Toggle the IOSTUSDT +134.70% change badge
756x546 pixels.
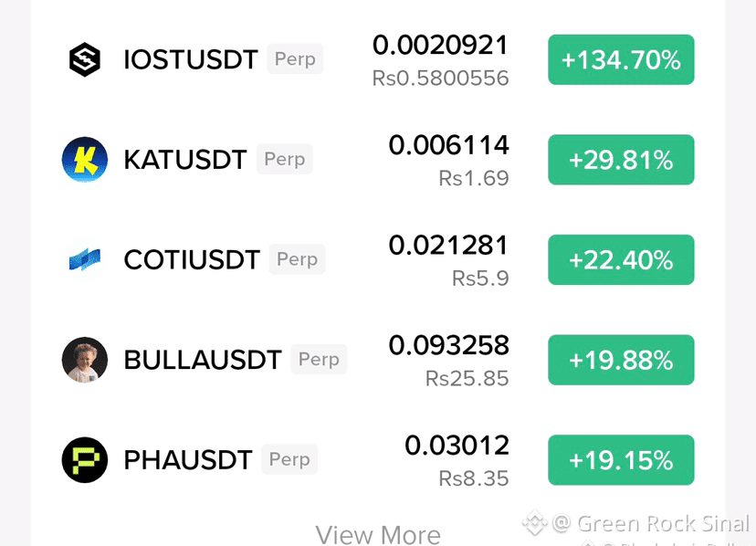(621, 60)
